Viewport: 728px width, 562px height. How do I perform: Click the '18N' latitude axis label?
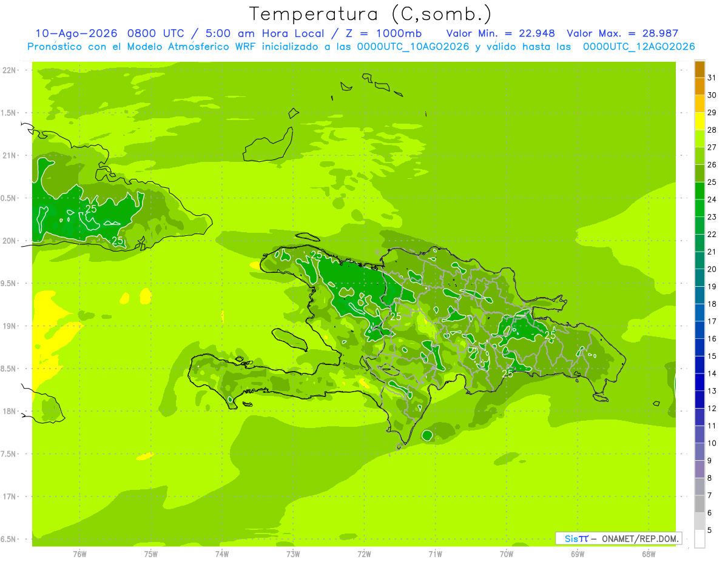coord(8,411)
